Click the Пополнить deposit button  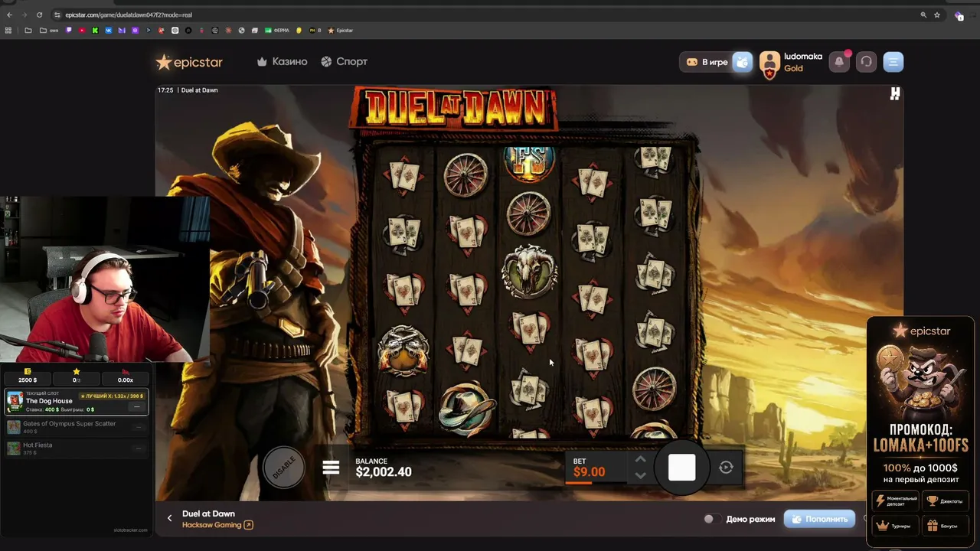[819, 519]
